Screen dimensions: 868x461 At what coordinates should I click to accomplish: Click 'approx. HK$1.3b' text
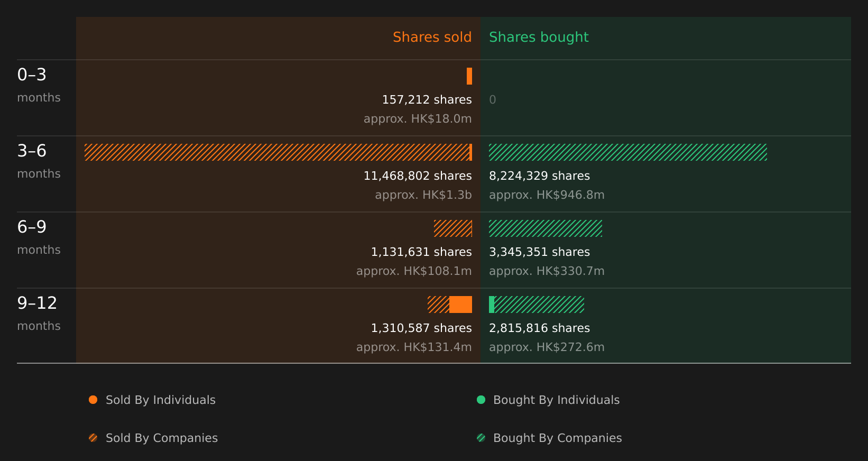point(423,195)
